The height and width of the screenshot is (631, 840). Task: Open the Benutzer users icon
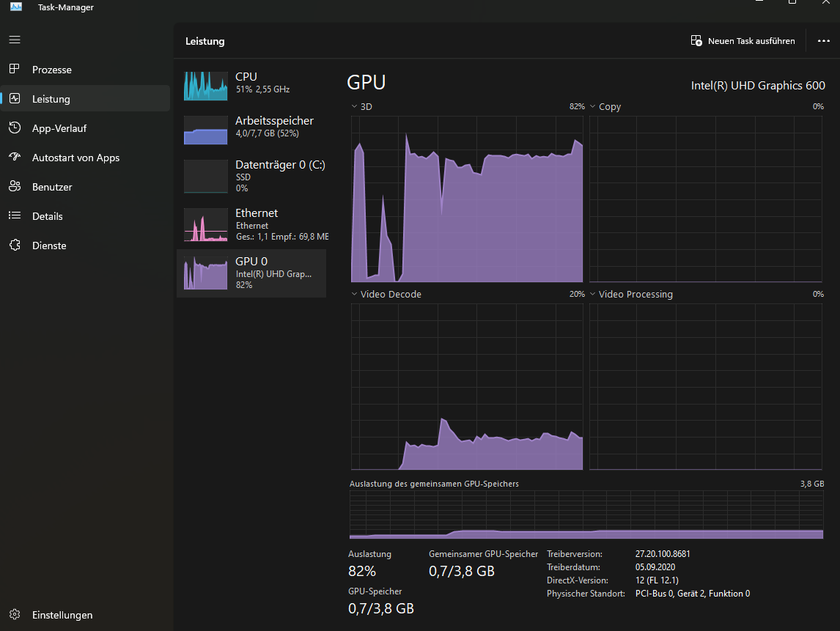point(15,187)
